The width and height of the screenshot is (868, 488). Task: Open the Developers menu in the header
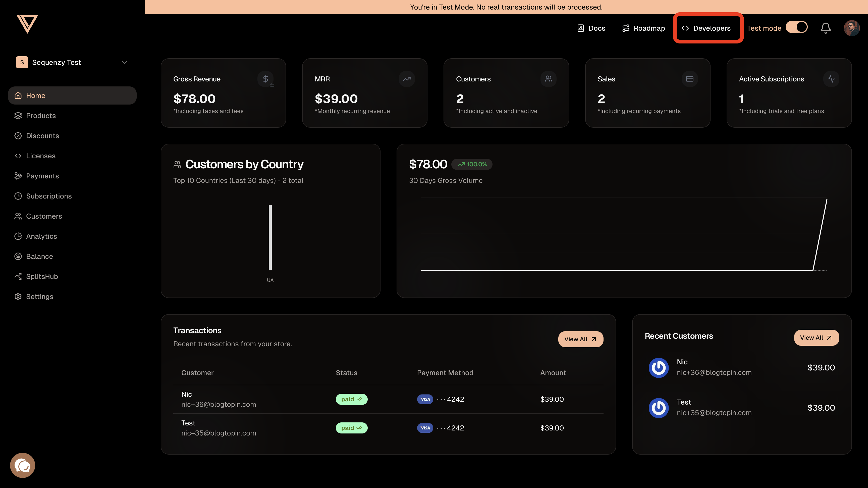point(706,28)
